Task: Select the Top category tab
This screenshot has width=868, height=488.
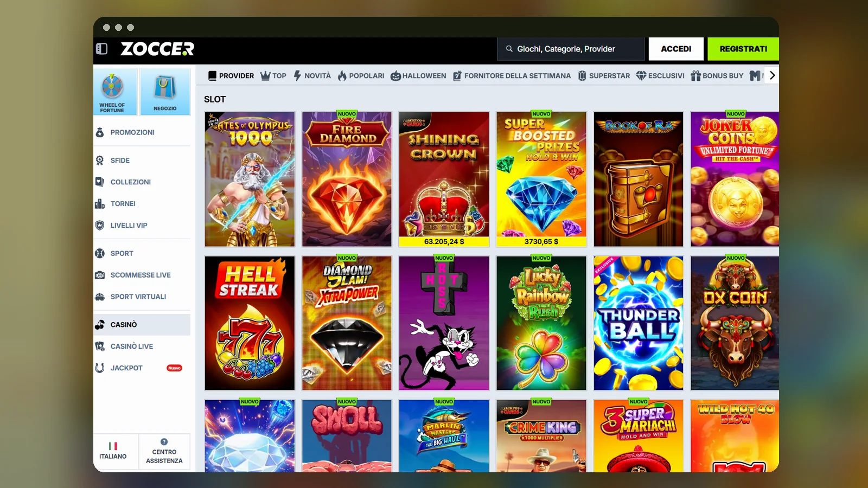Action: click(273, 76)
